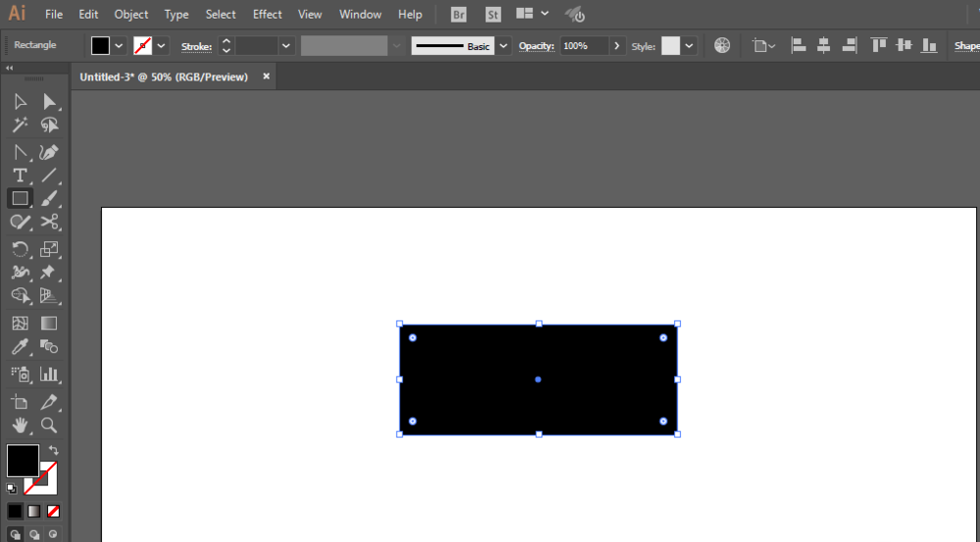Open the Object menu
Screen dimensions: 980x542
131,15
